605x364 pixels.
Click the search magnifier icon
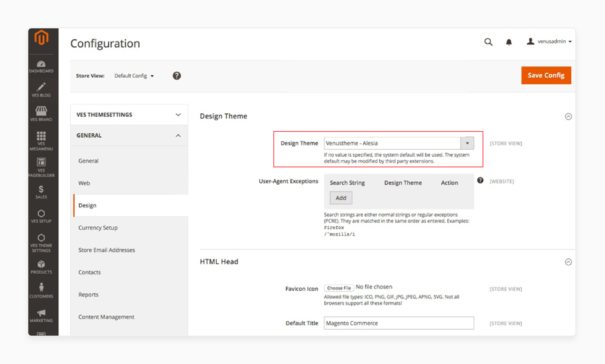click(x=488, y=42)
